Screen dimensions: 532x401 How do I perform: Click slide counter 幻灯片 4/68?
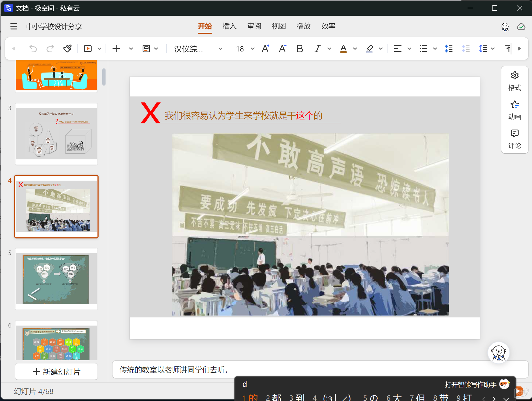(34, 391)
